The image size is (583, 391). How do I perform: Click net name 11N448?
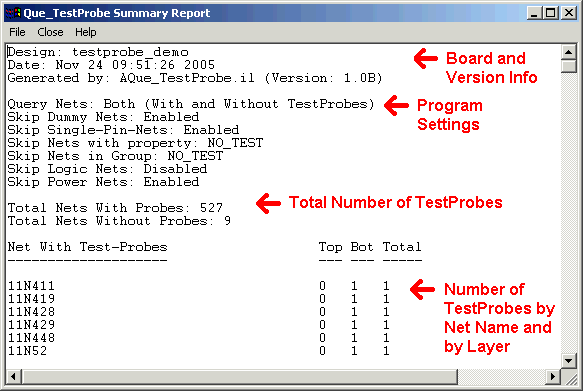pyautogui.click(x=32, y=338)
